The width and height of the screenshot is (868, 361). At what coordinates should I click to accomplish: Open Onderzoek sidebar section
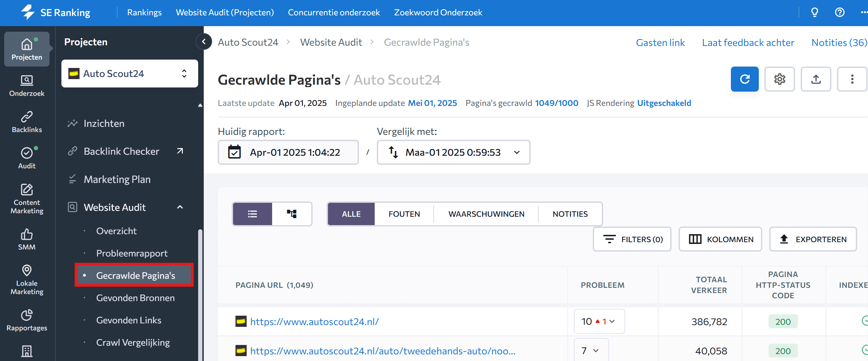click(x=27, y=86)
